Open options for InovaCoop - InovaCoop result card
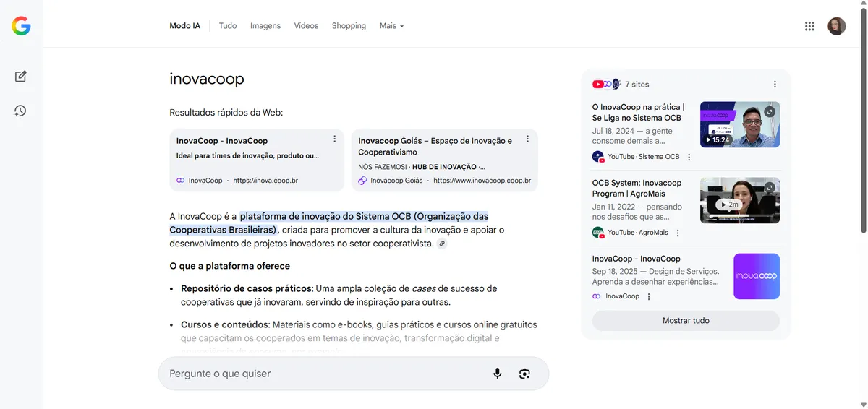 pos(334,139)
